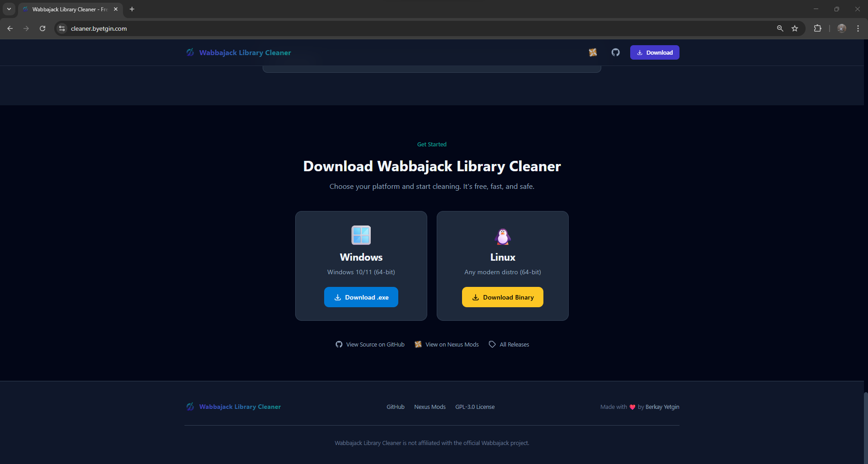Click the GPL-3.0 License footer link
868x464 pixels.
[475, 407]
